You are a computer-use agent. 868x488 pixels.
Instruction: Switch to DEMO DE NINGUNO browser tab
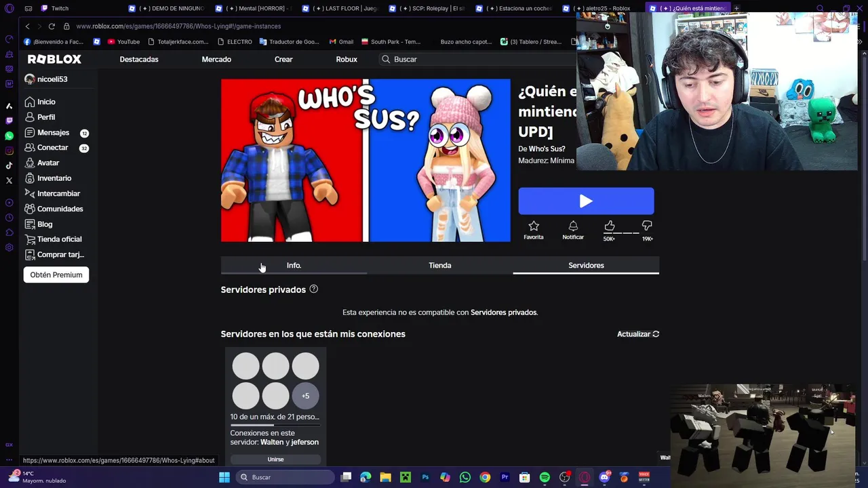(167, 8)
